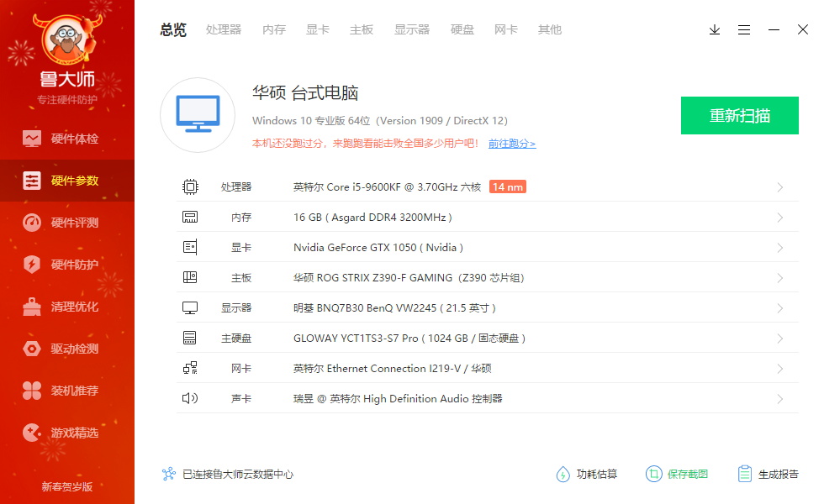Screen dimensions: 824x504
Task: Open 清理优化 broom icon
Action: pyautogui.click(x=32, y=307)
